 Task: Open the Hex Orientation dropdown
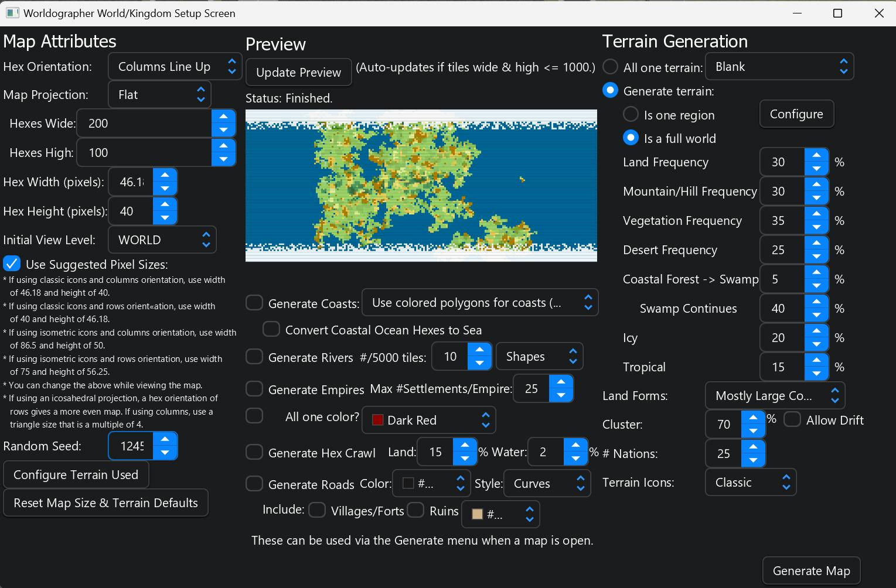[x=174, y=66]
